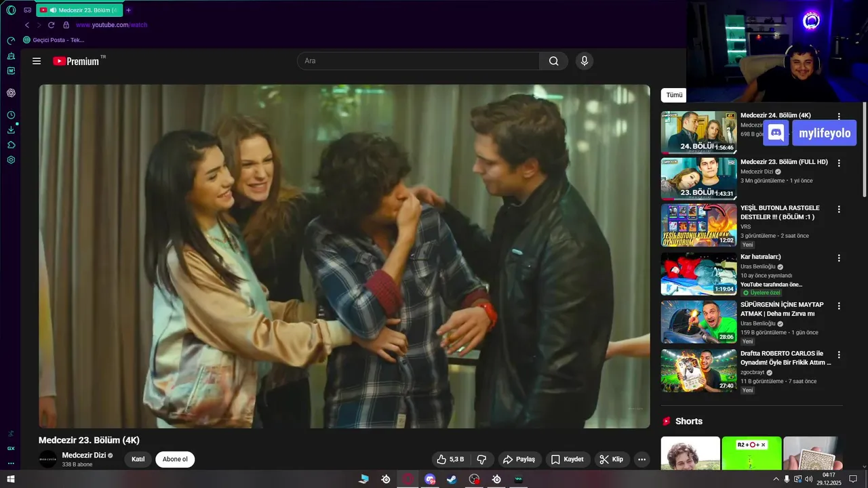868x488 pixels.
Task: Open Draftta ROBERTO CARLOS video title
Action: point(785,358)
